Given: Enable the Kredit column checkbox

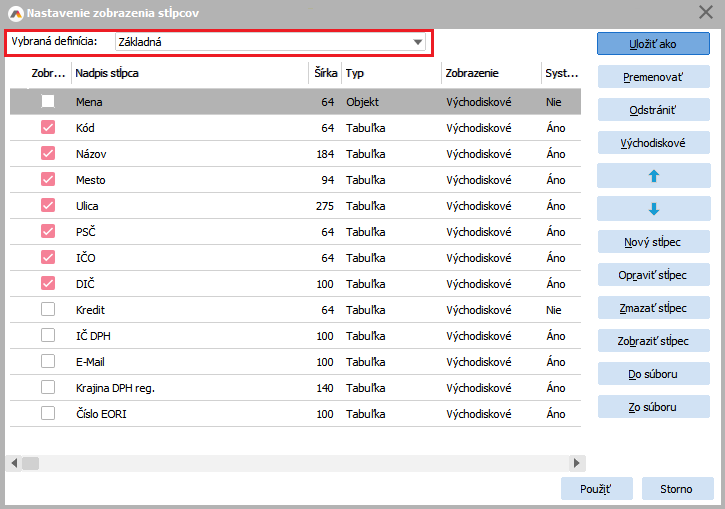Looking at the screenshot, I should point(48,310).
